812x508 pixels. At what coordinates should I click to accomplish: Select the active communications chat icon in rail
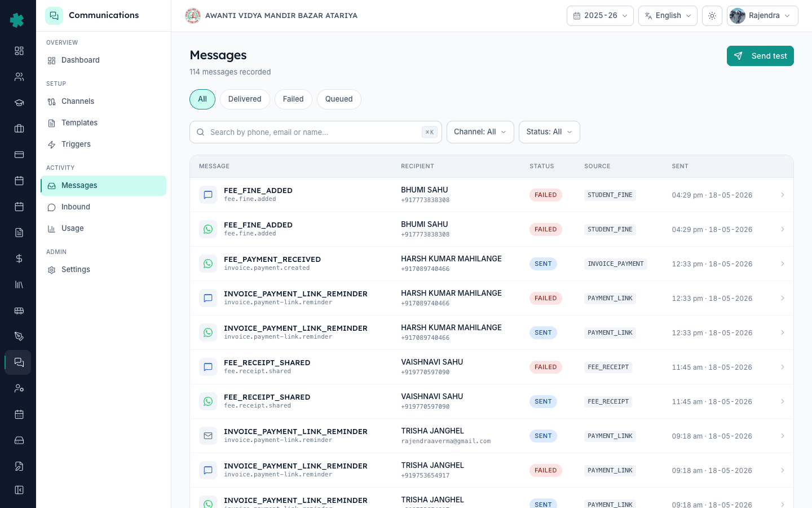[19, 362]
